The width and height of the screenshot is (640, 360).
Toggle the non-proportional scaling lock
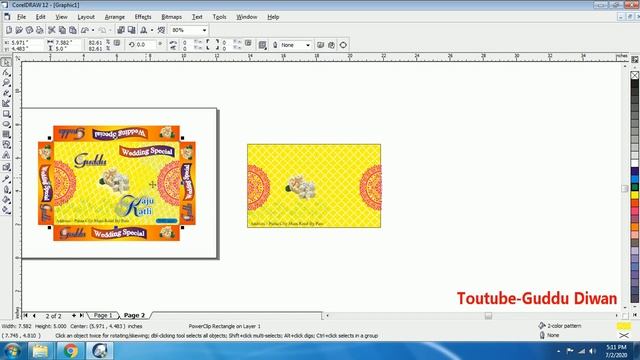[x=117, y=42]
